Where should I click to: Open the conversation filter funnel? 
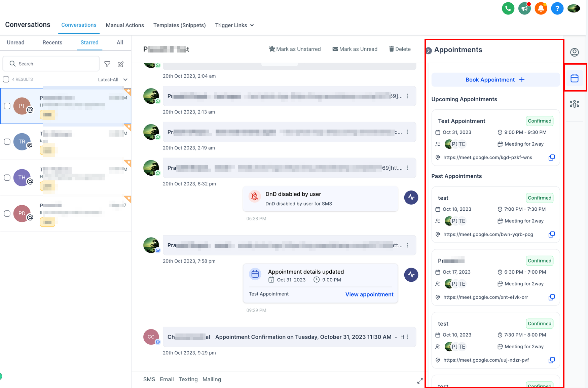tap(107, 64)
